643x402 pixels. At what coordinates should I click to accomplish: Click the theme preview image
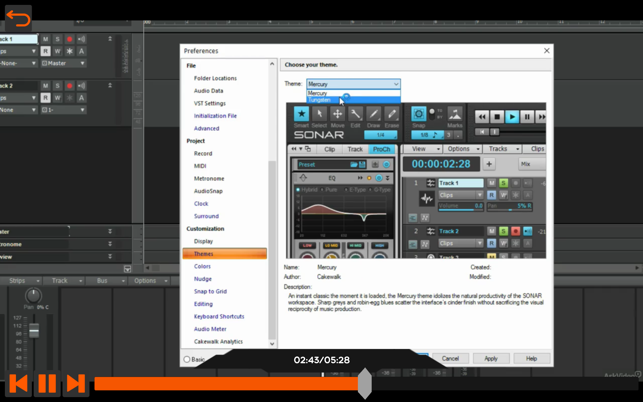pos(416,180)
